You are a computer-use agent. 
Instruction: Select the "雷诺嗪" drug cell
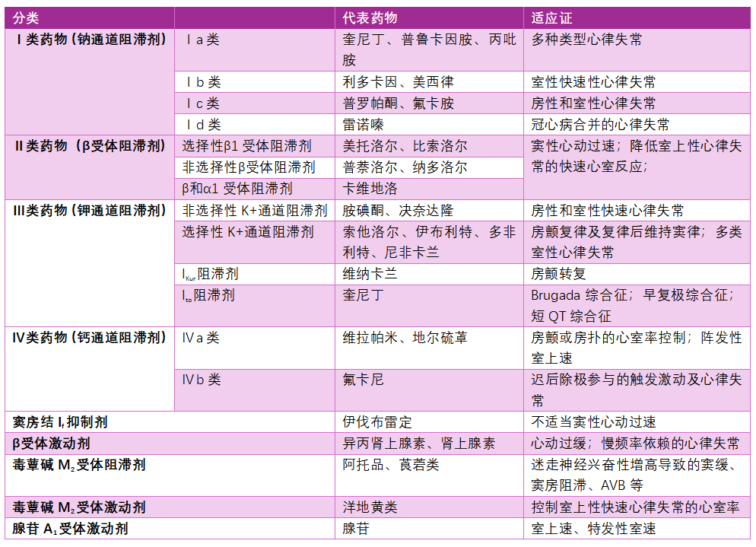[364, 125]
